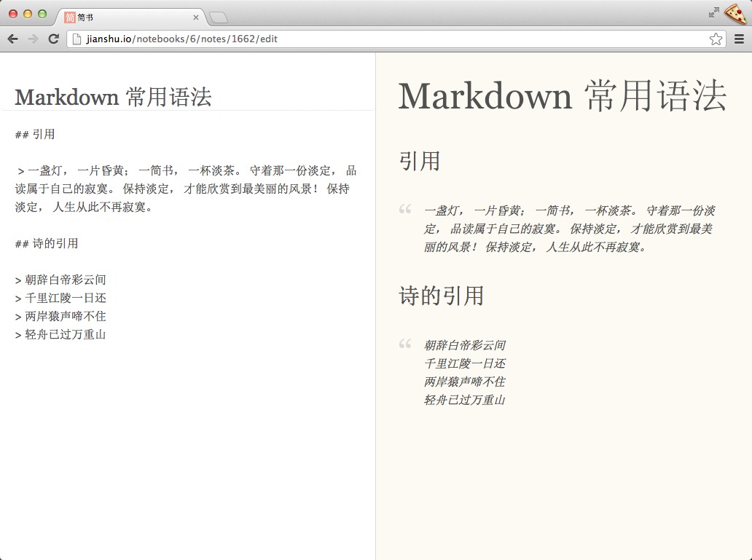Screen dimensions: 752x560
Task: Click the browser back arrow button
Action: [x=12, y=39]
